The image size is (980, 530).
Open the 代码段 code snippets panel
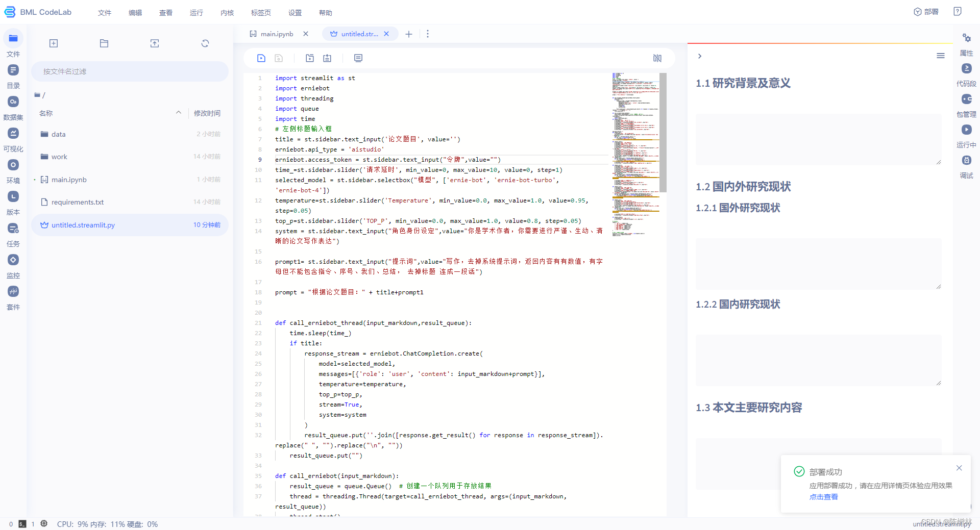[x=966, y=75]
